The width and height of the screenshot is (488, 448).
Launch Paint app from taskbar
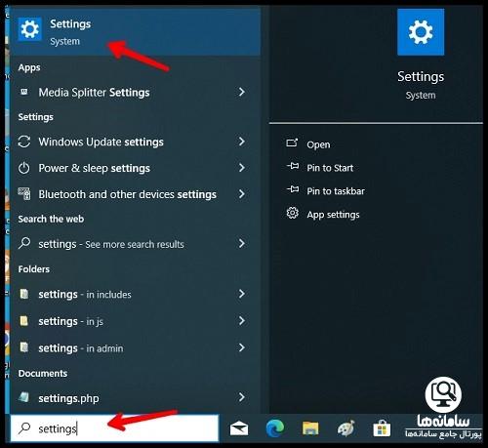tap(346, 428)
